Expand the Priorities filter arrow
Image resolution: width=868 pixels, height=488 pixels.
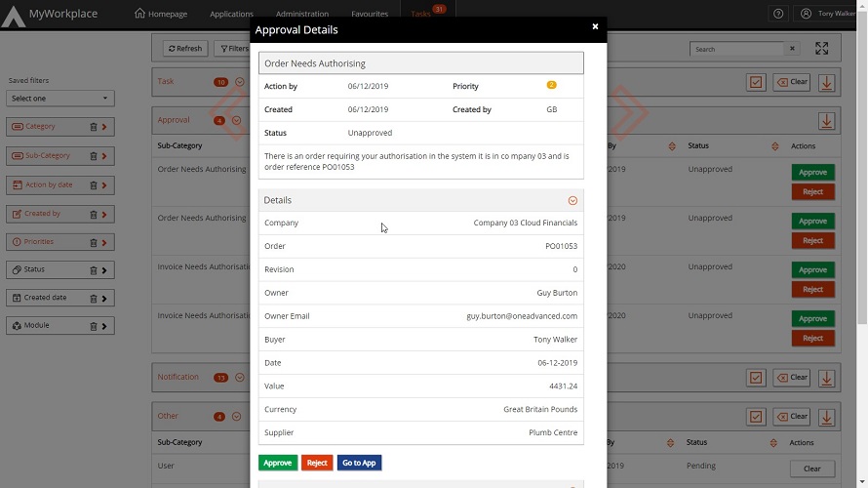(x=104, y=243)
